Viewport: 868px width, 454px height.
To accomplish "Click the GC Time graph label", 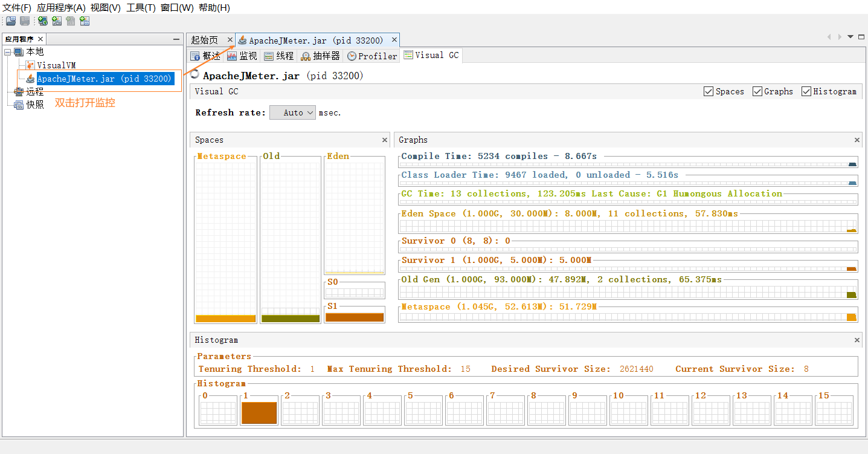I will pyautogui.click(x=592, y=193).
